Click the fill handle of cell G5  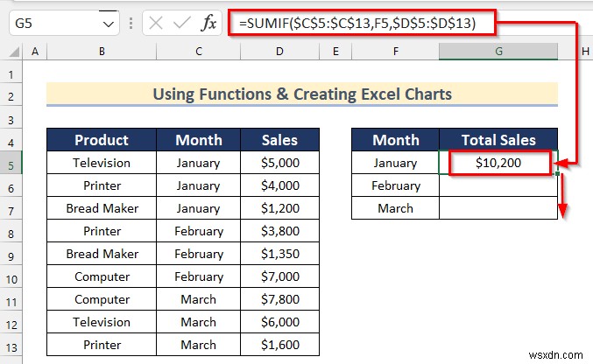(x=557, y=173)
